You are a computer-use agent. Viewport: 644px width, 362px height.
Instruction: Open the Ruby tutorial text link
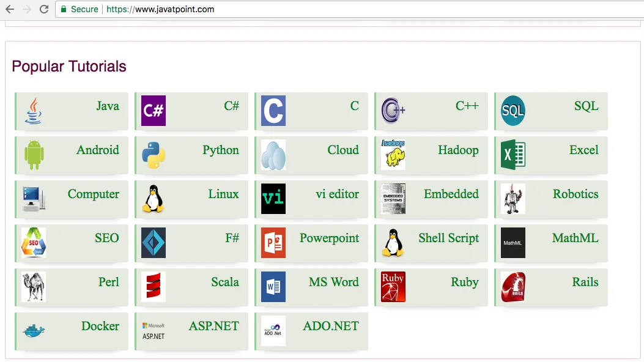coord(465,282)
